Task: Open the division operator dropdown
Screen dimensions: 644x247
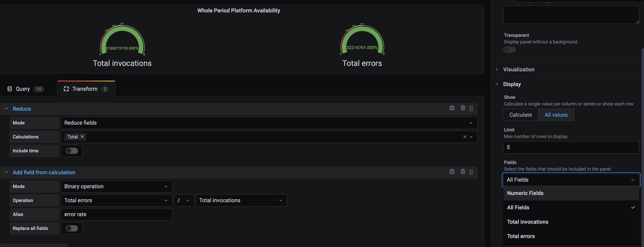Action: pos(184,200)
